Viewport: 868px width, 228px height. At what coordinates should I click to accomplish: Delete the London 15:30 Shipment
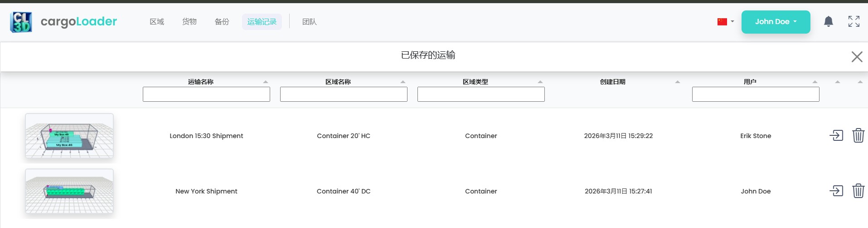click(858, 135)
